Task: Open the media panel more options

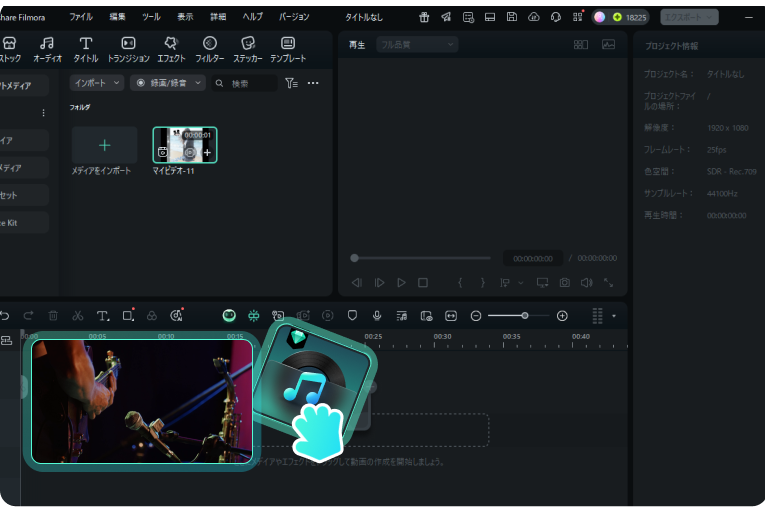Action: [x=313, y=83]
